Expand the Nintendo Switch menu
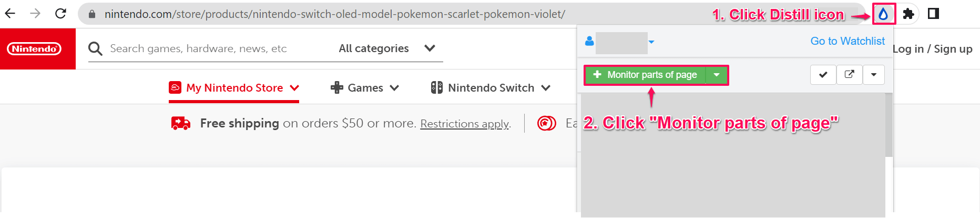The image size is (980, 218). (x=491, y=88)
